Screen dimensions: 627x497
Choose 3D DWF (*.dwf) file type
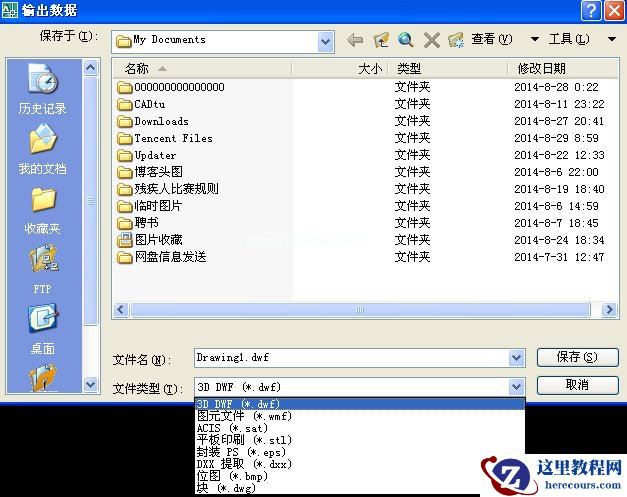coord(359,404)
